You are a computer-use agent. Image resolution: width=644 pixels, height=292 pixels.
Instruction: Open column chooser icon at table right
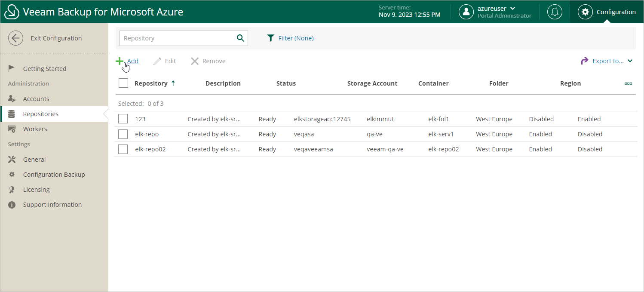[628, 84]
